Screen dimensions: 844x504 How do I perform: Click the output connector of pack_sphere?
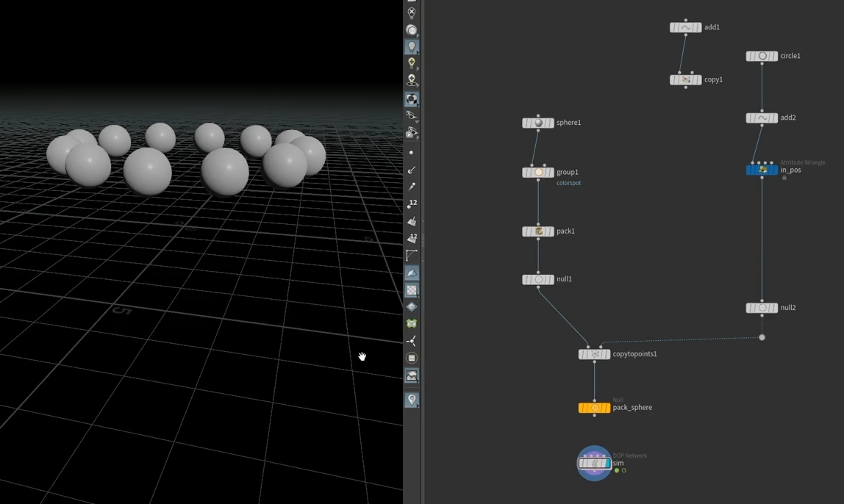(x=594, y=416)
